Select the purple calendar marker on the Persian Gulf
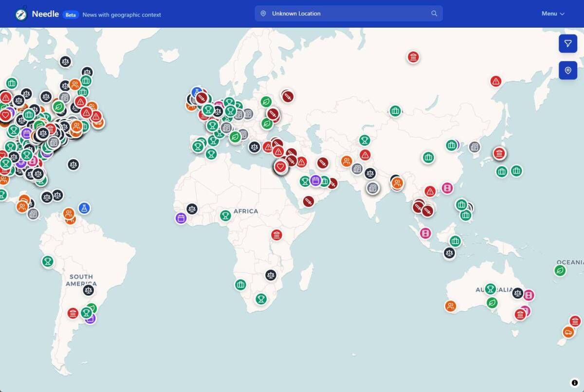The height and width of the screenshot is (392, 584). click(x=315, y=180)
